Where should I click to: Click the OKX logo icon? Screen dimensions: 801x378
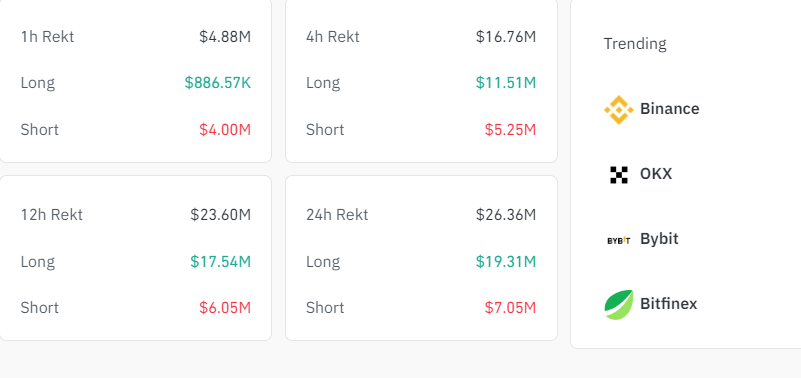pyautogui.click(x=619, y=175)
